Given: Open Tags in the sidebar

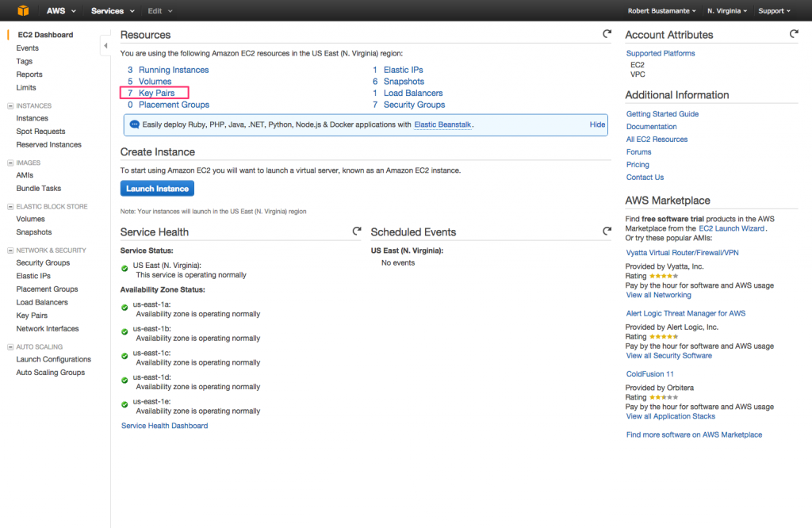Looking at the screenshot, I should (x=25, y=61).
